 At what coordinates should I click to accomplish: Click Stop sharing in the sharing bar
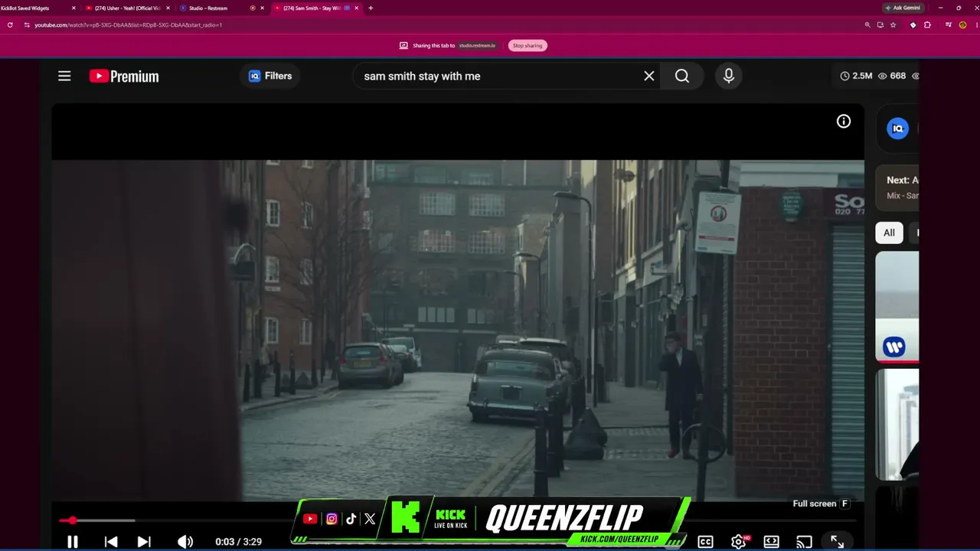[x=528, y=45]
